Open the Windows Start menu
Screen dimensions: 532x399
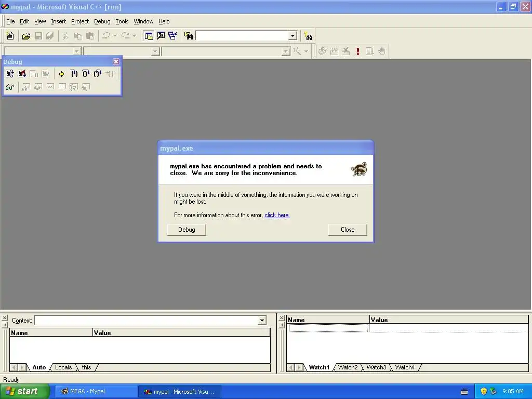(x=25, y=392)
